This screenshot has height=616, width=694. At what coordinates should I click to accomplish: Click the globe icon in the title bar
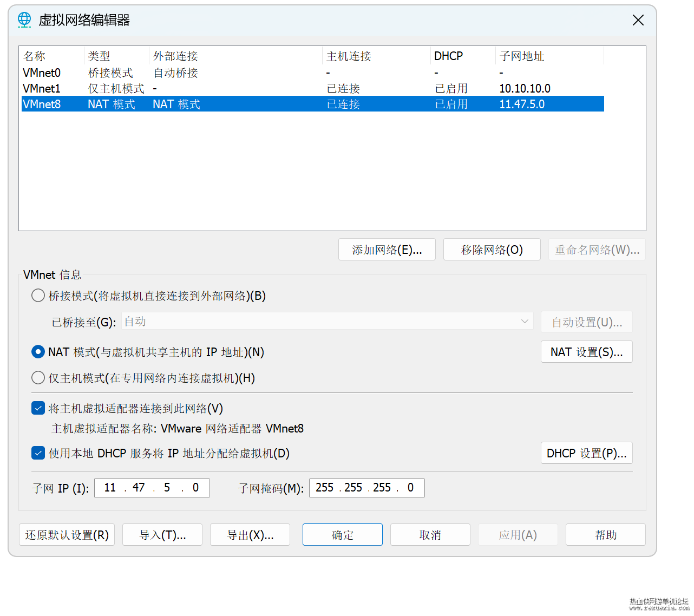click(x=24, y=20)
